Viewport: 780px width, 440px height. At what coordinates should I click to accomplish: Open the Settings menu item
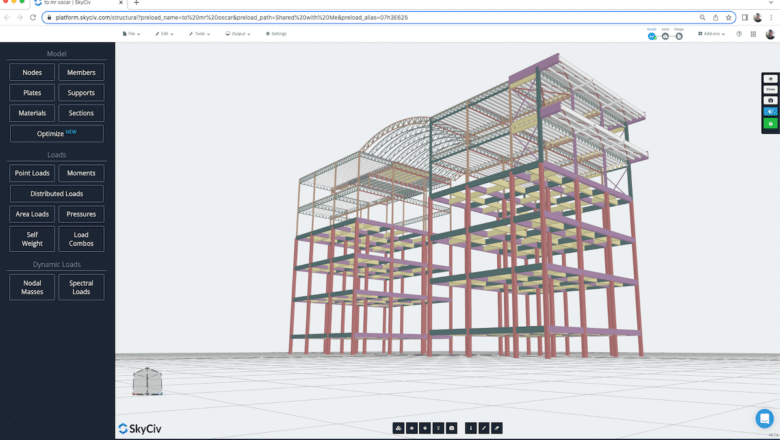coord(276,34)
